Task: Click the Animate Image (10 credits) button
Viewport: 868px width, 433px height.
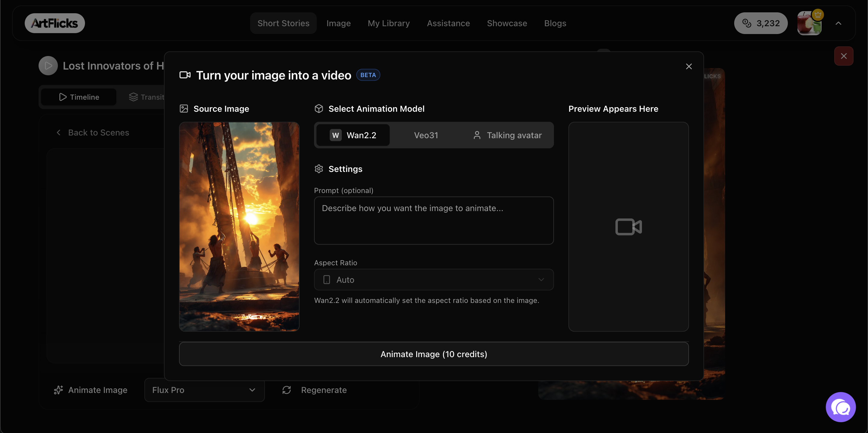Action: point(434,354)
